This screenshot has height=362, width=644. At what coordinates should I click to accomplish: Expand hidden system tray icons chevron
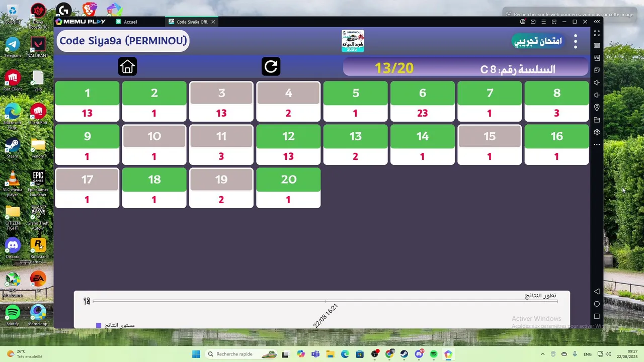pyautogui.click(x=542, y=354)
